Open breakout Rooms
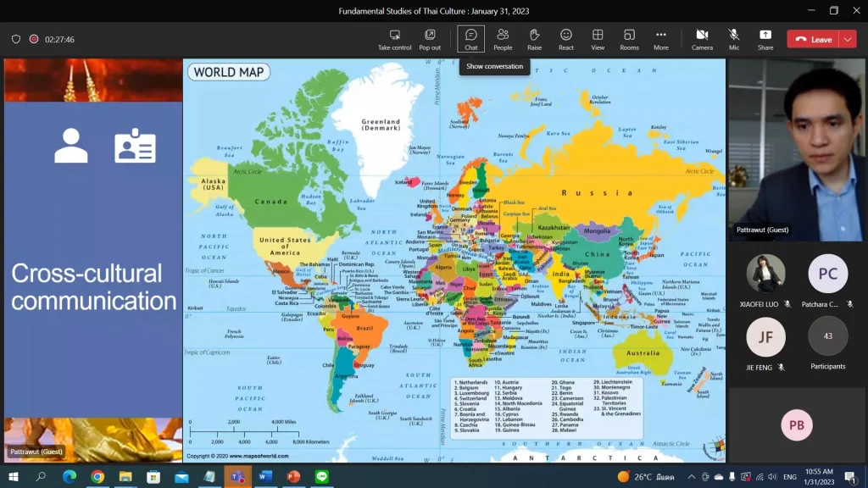This screenshot has height=488, width=868. (629, 38)
